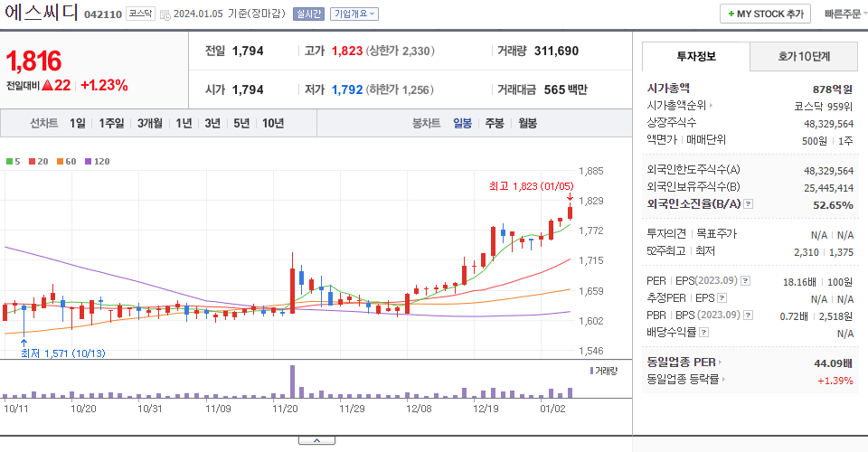Viewport: 868px width, 452px height.
Task: Click the 거래량 value 311,690
Action: pos(556,51)
